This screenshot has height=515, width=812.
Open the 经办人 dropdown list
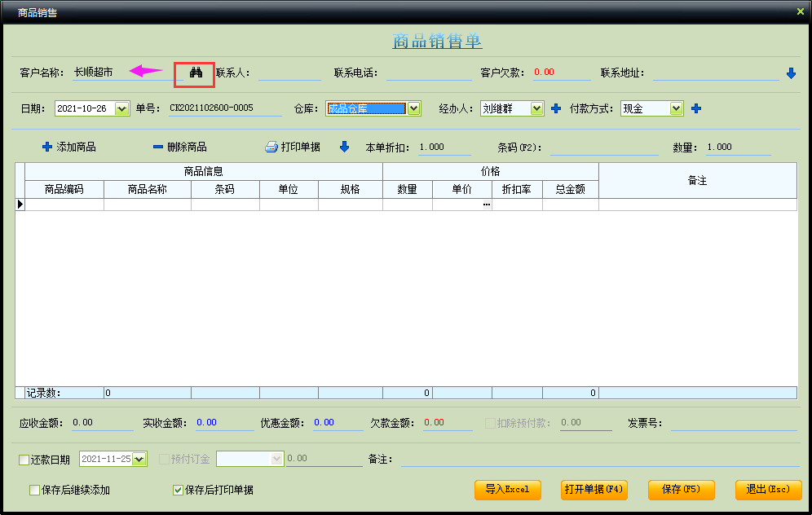click(x=536, y=108)
